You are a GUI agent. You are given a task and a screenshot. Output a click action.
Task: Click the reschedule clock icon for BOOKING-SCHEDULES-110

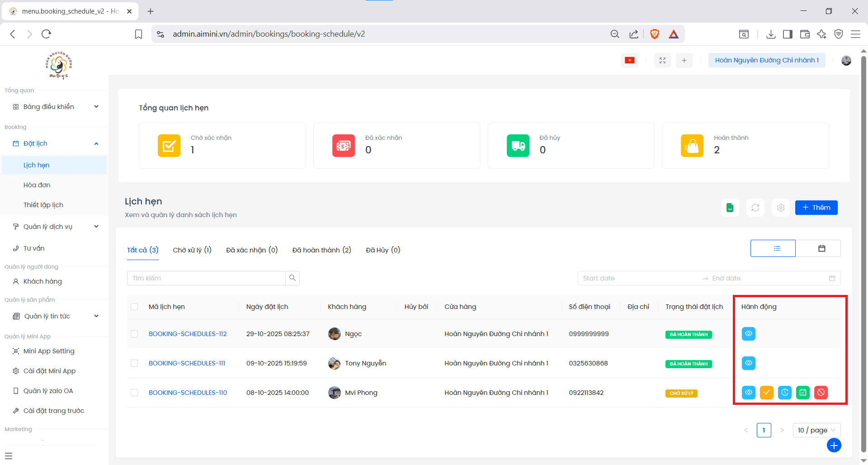[784, 393]
